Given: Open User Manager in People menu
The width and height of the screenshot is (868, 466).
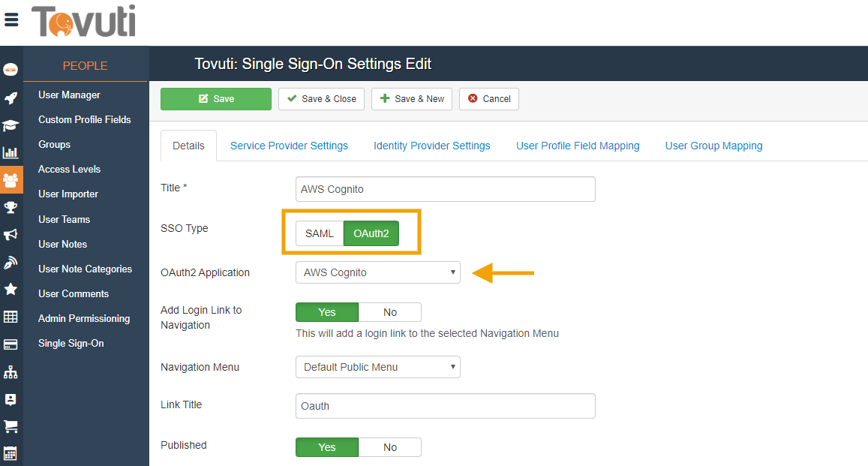Looking at the screenshot, I should point(69,95).
